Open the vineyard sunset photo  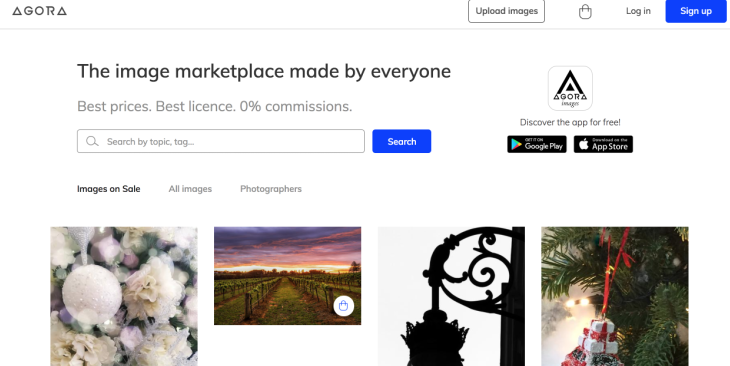tap(287, 276)
